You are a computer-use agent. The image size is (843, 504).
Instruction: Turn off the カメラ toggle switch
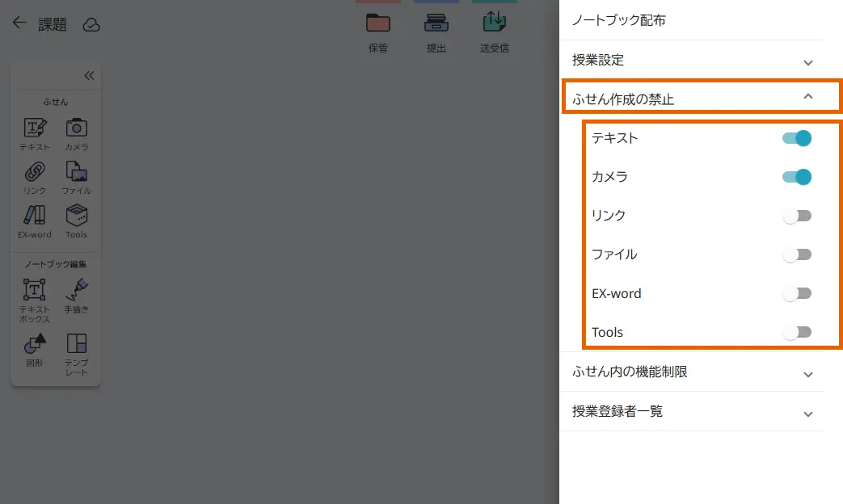click(798, 177)
